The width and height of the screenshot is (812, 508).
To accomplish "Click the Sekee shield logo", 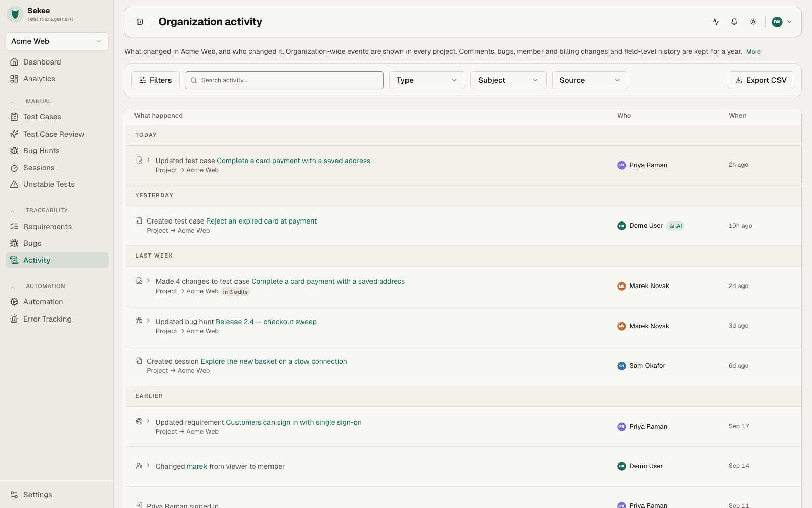I will click(15, 14).
